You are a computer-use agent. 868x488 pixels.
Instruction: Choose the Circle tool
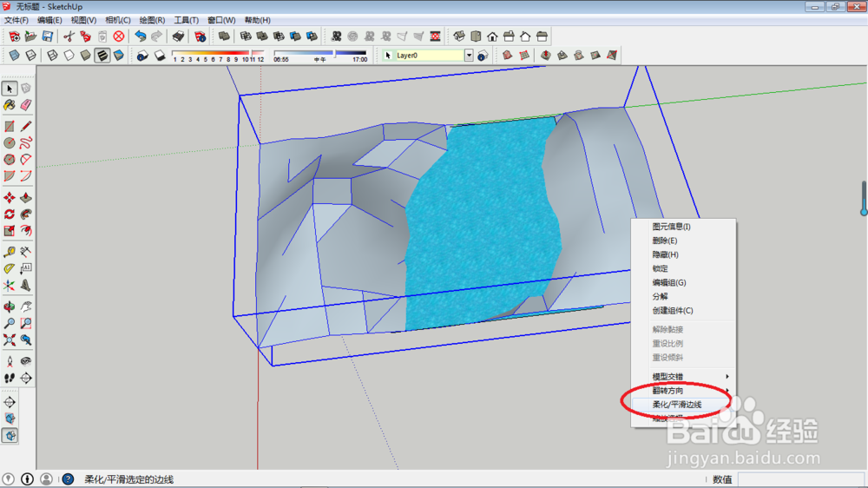[x=10, y=143]
